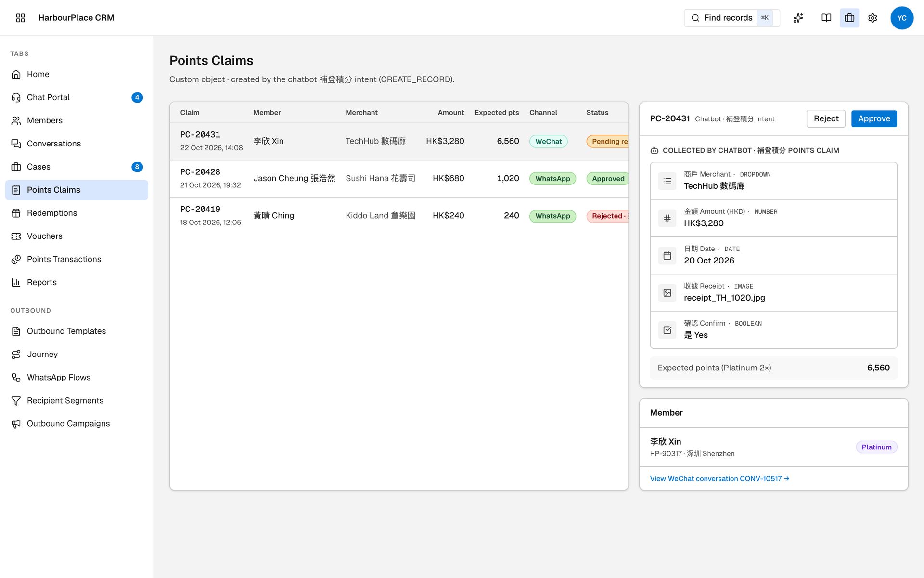924x578 pixels.
Task: Click the Pending status badge for PC-20431
Action: [x=607, y=141]
